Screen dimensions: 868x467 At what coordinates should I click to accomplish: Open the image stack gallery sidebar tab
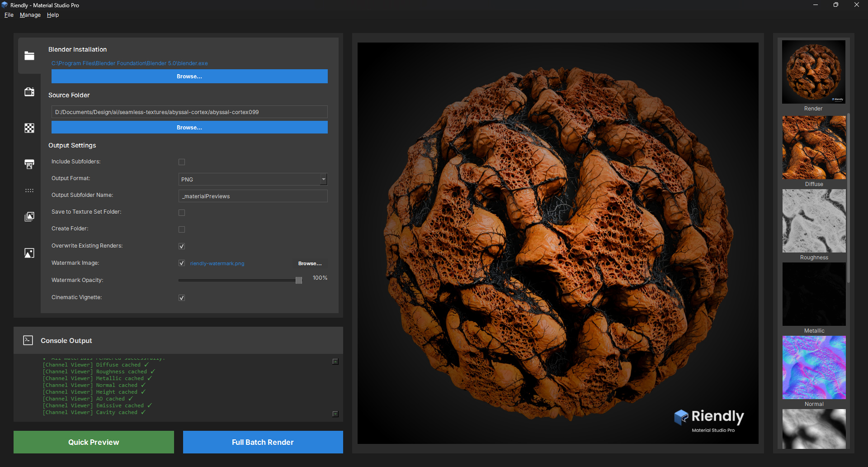point(29,217)
